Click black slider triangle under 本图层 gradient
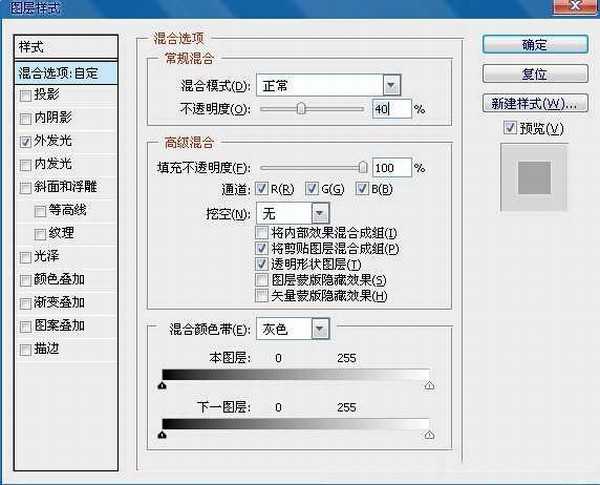Image resolution: width=600 pixels, height=485 pixels. [x=162, y=385]
